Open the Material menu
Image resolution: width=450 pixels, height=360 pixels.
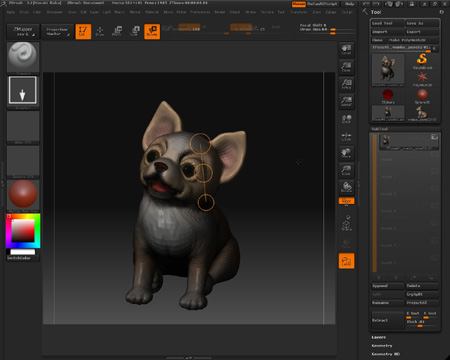(152, 12)
